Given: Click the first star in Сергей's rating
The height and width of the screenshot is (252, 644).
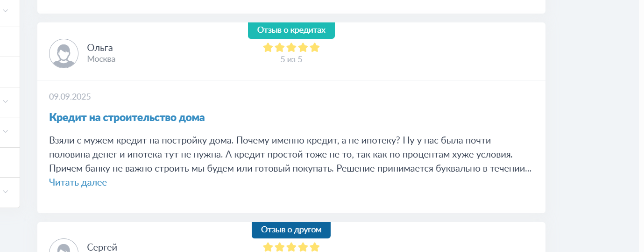Looking at the screenshot, I should pos(268,247).
